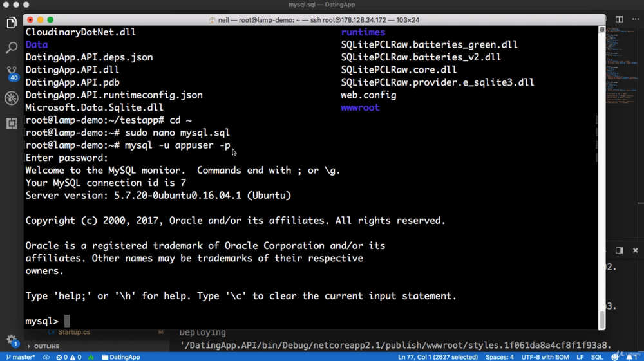Click the home icon in terminal title
This screenshot has width=644, height=361.
[212, 20]
